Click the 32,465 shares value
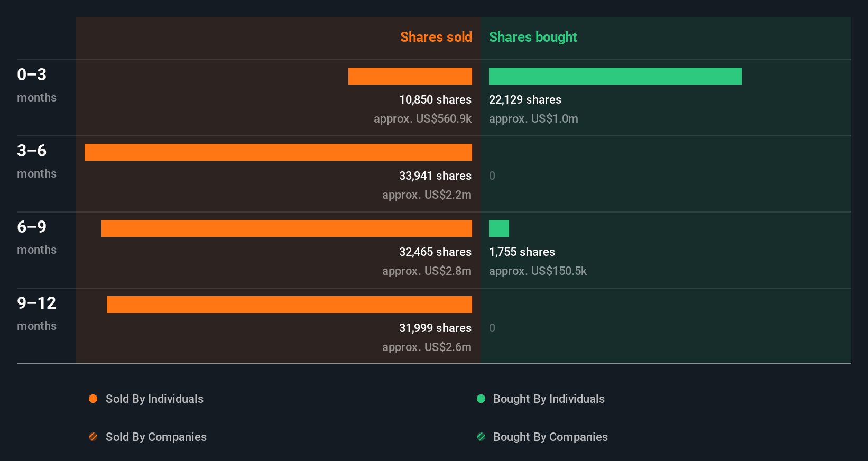The width and height of the screenshot is (868, 461). [x=435, y=252]
